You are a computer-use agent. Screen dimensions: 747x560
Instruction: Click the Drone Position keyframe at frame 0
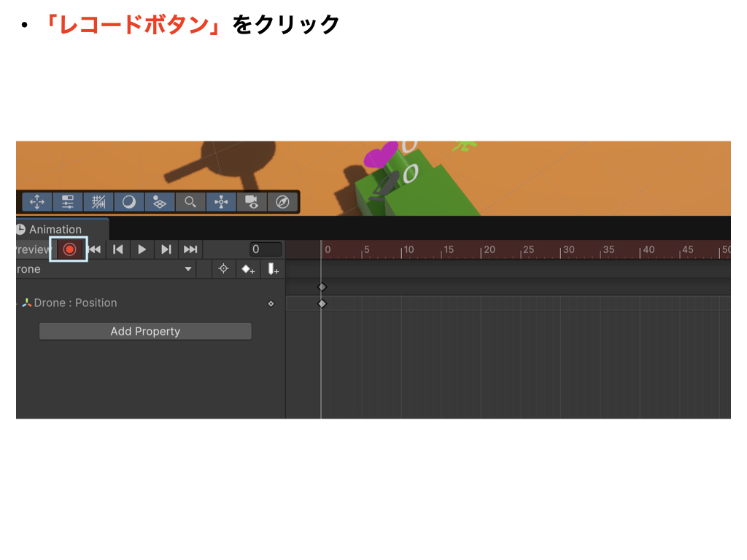point(322,303)
